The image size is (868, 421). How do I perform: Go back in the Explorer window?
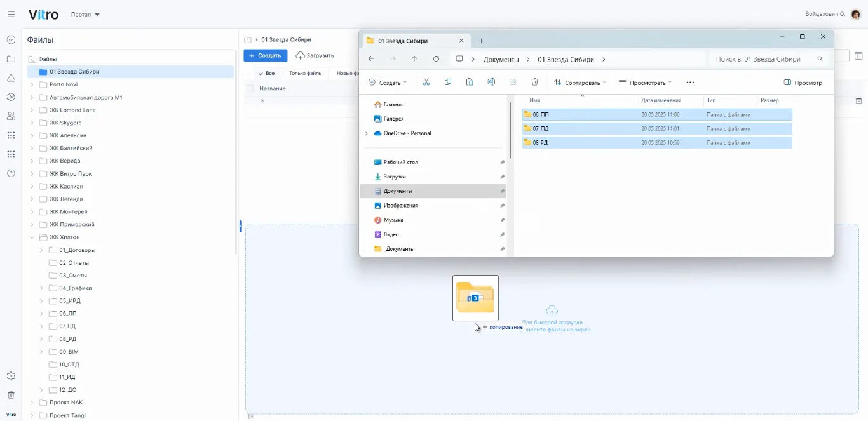click(x=371, y=59)
